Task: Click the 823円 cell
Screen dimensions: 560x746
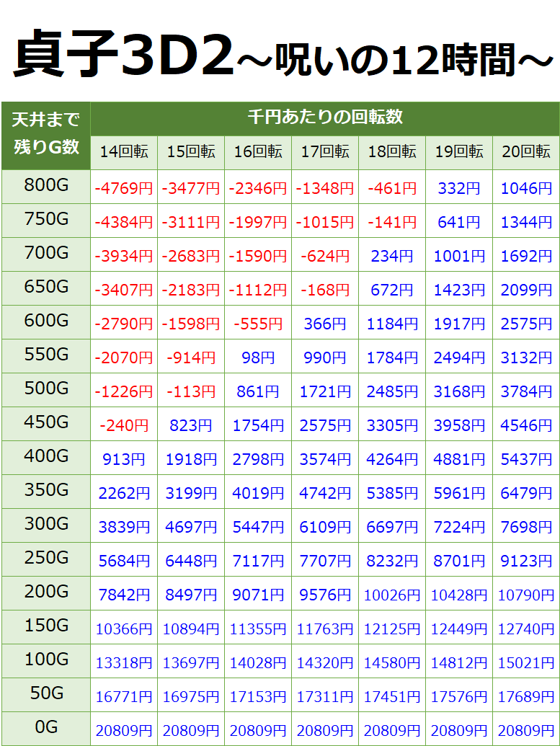Action: [191, 425]
